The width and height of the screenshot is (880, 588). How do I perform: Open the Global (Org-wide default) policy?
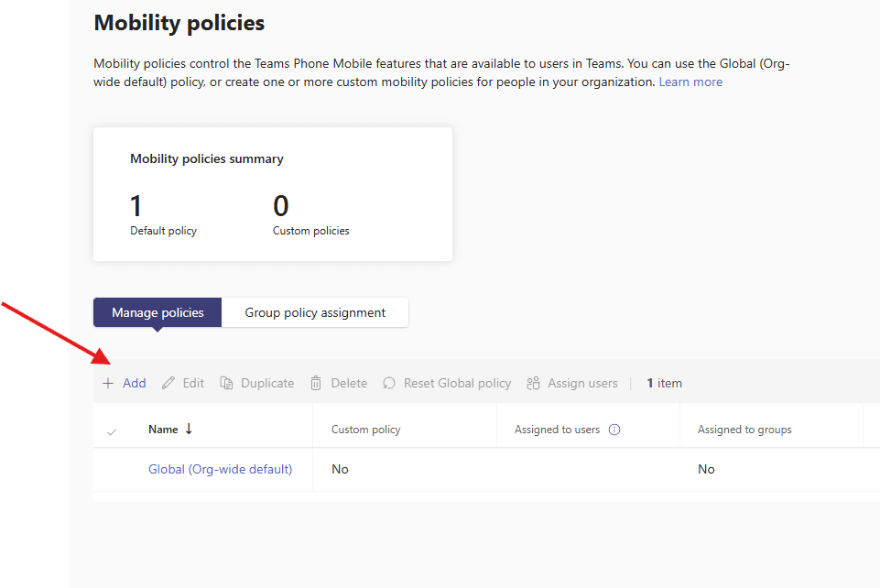click(220, 469)
